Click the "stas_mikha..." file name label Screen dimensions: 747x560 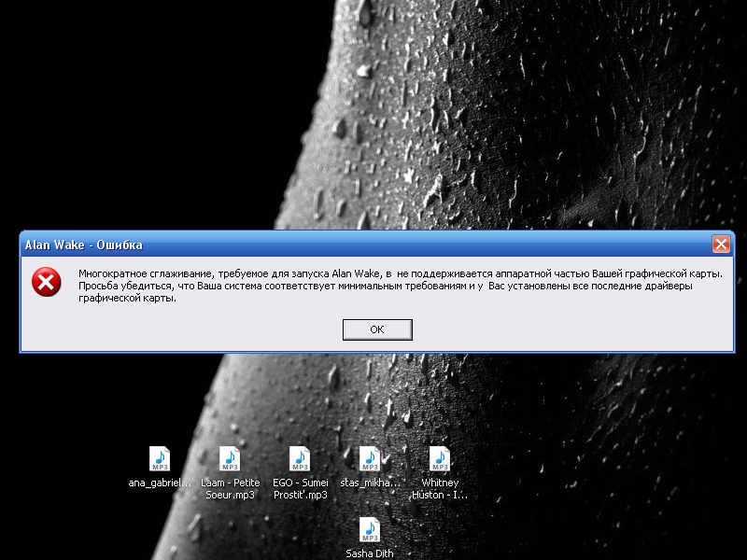click(x=370, y=483)
